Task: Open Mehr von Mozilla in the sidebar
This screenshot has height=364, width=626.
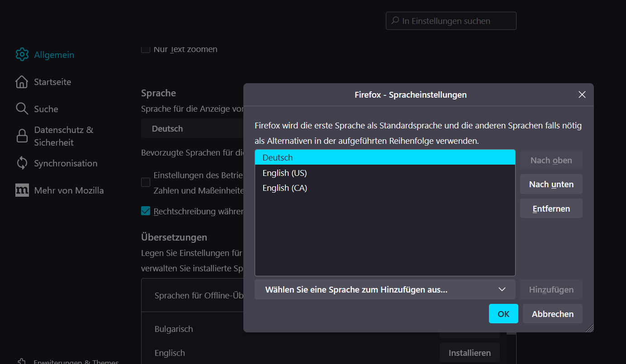Action: click(59, 190)
